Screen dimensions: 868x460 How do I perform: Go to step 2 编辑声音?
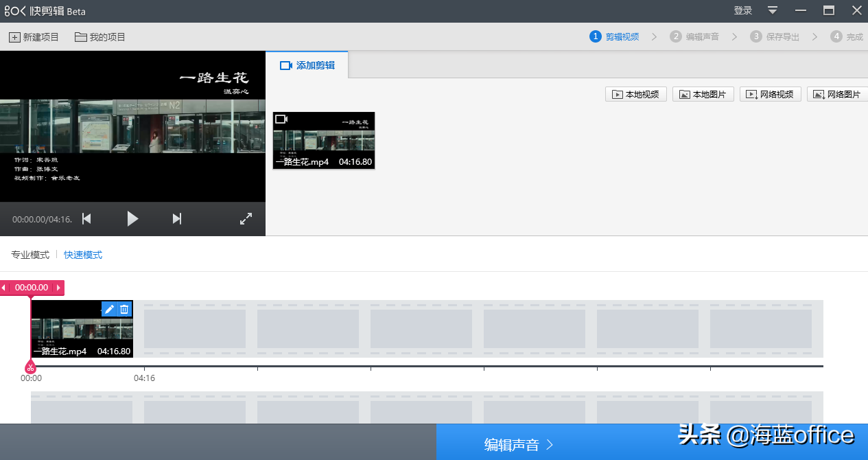click(x=694, y=36)
